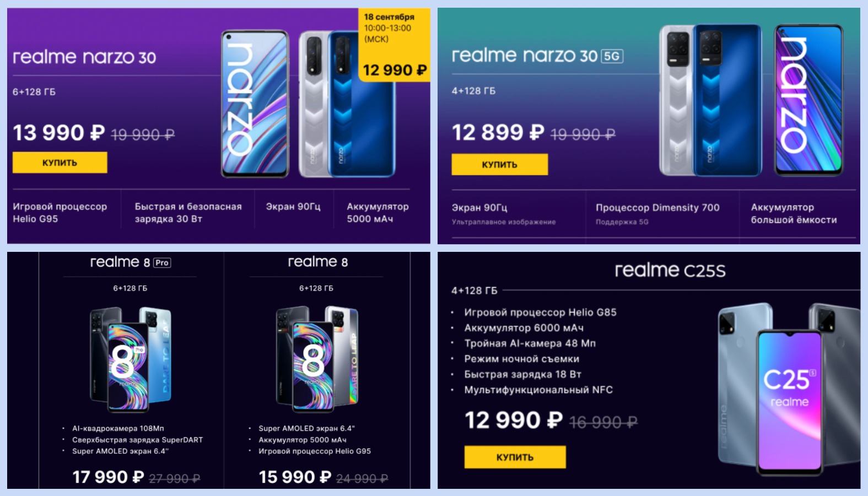Select the Процессор Dimensity 700 feature
This screenshot has width=868, height=496.
click(657, 208)
